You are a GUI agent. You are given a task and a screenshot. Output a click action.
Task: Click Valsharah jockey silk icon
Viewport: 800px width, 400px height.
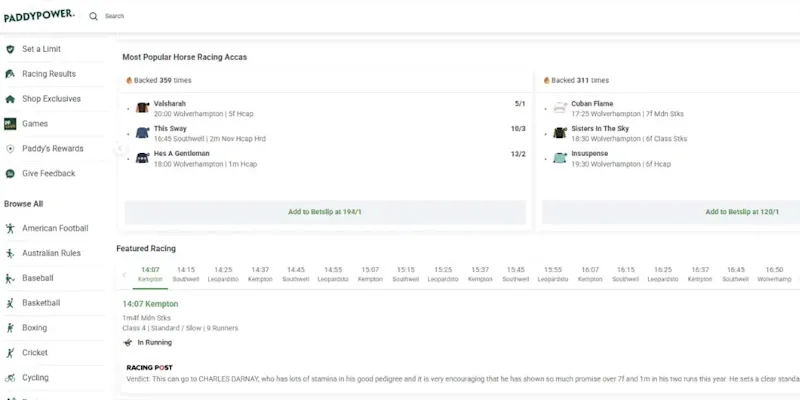[x=142, y=108]
